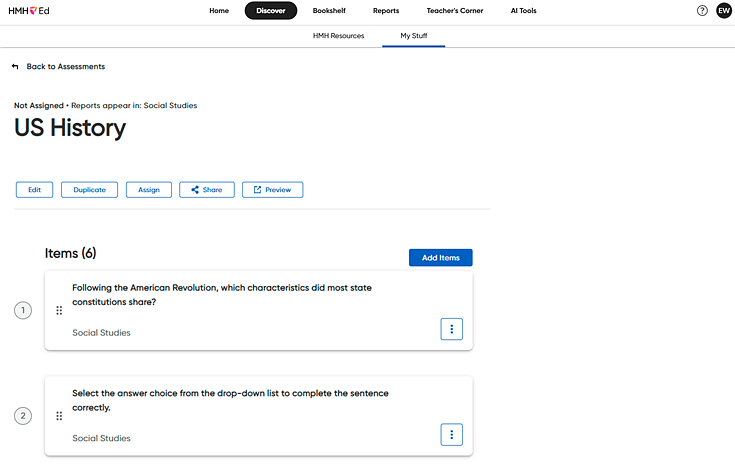Open the three-dot menu for item 2

[x=451, y=435]
